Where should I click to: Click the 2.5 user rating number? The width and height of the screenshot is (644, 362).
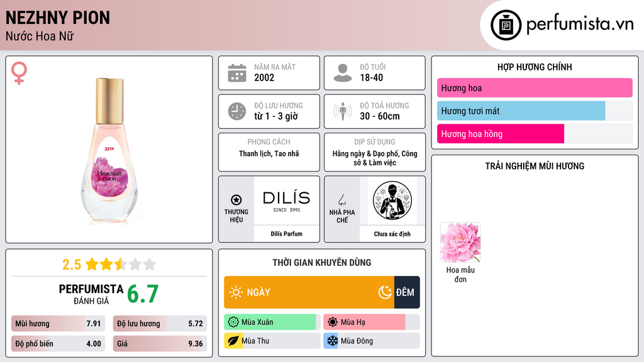(x=72, y=265)
